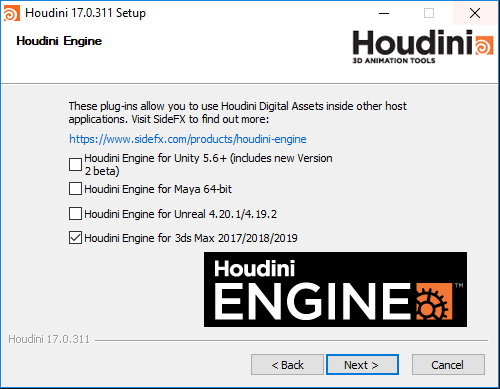Image resolution: width=500 pixels, height=389 pixels.
Task: Go to the previous step with Back
Action: click(x=287, y=365)
